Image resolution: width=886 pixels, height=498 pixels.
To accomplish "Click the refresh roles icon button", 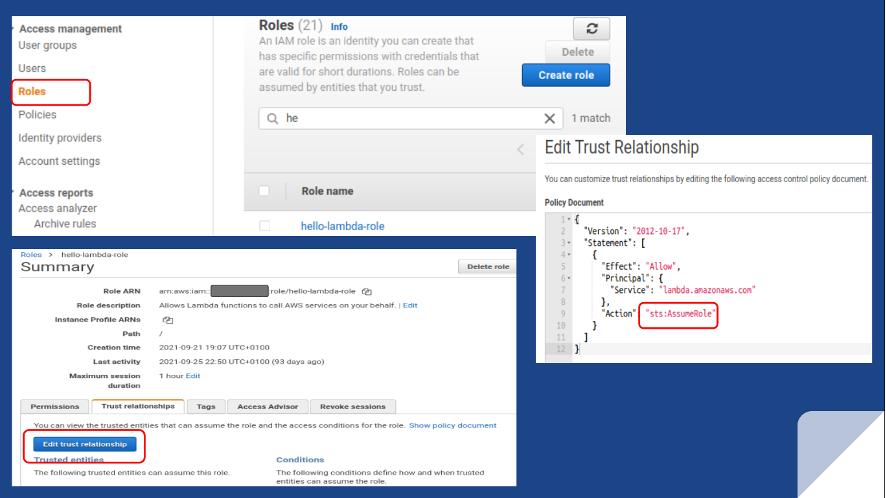I will tap(591, 28).
